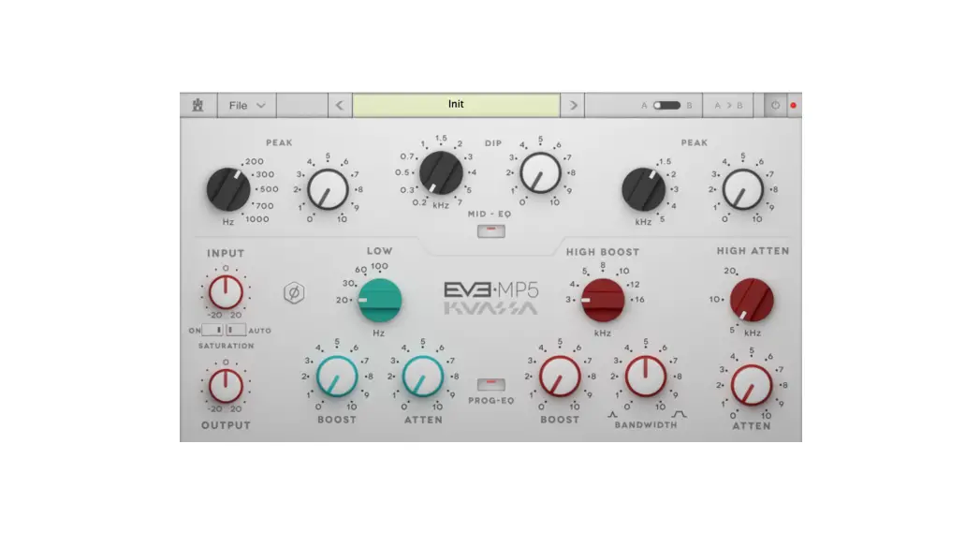Click the BANDWIDTH knob
The image size is (980, 533).
click(x=645, y=377)
